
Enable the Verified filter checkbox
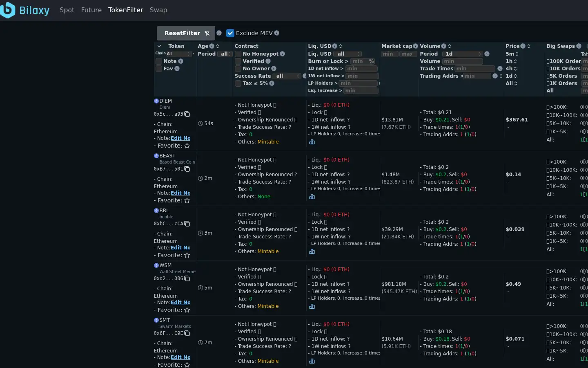238,61
